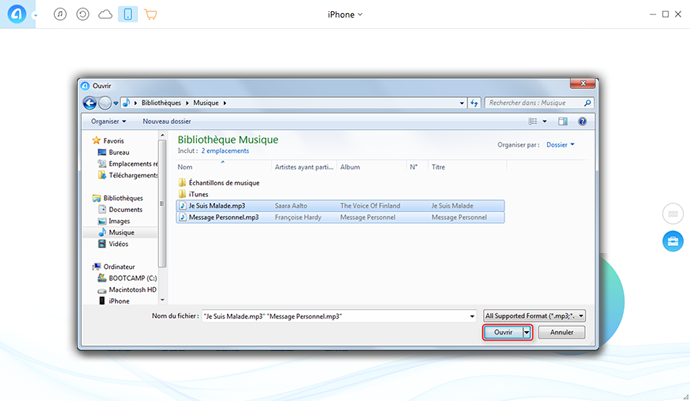Screen dimensions: 690x401
Task: Open the iCloud cloud icon in the AnyTrans toolbar
Action: [105, 15]
